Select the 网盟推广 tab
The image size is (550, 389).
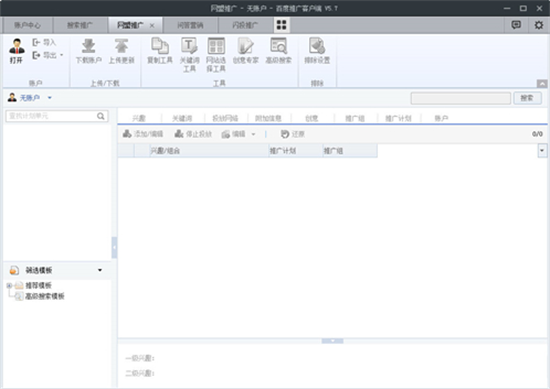tap(130, 25)
